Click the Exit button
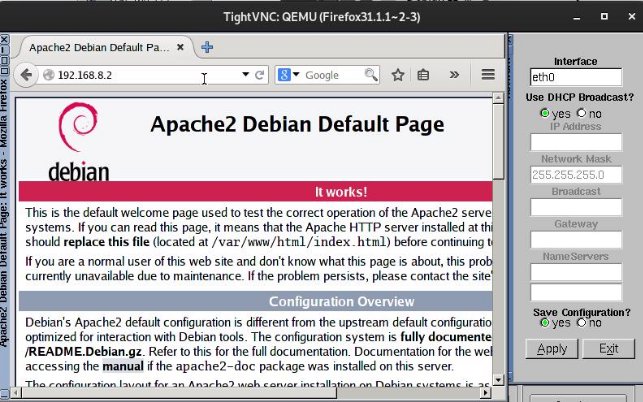This screenshot has width=643, height=402. 608,349
